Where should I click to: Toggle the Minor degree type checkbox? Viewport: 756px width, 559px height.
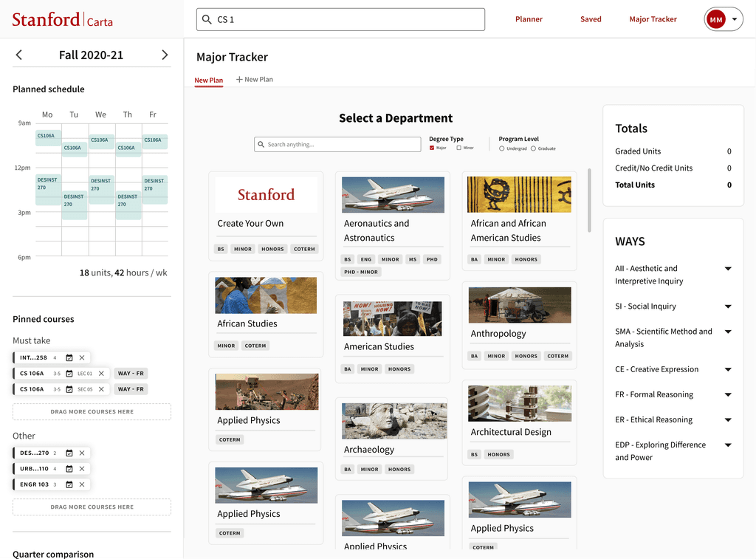coord(459,148)
